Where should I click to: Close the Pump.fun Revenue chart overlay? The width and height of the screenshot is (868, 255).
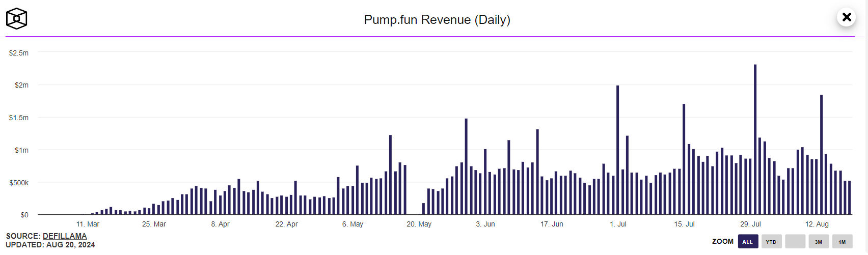pyautogui.click(x=847, y=17)
